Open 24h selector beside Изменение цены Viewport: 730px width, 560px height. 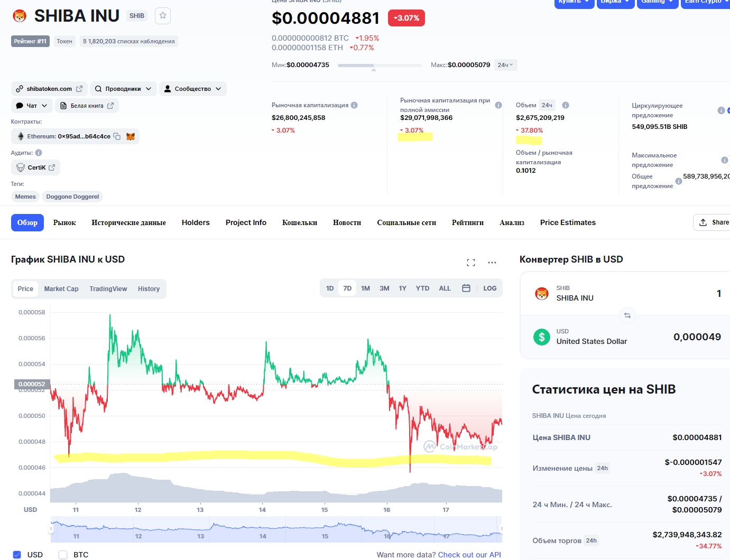point(603,468)
